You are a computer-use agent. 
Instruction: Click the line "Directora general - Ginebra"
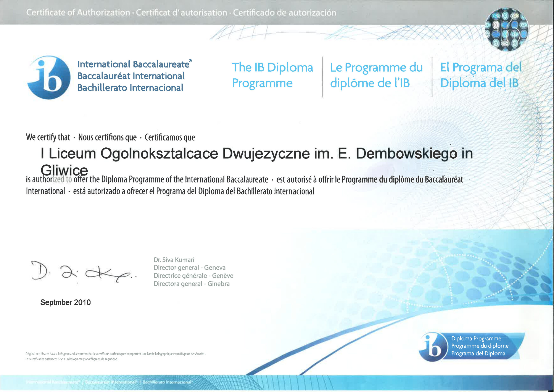click(x=192, y=284)
